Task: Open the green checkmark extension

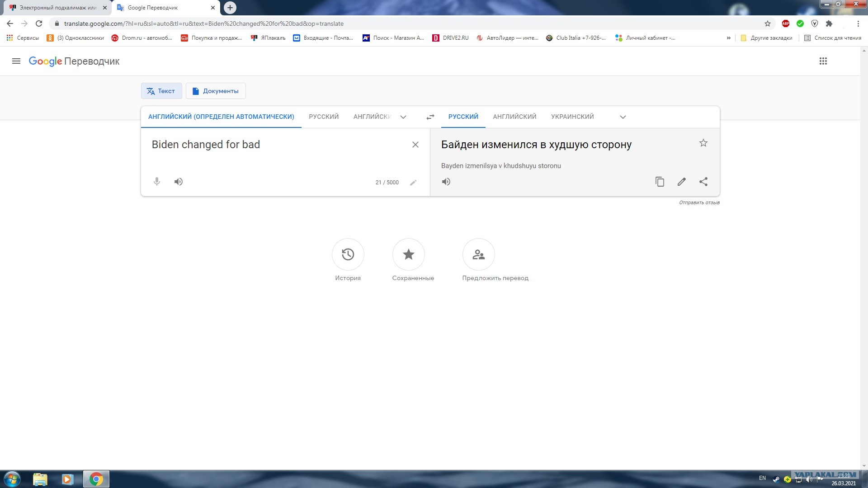Action: coord(800,23)
